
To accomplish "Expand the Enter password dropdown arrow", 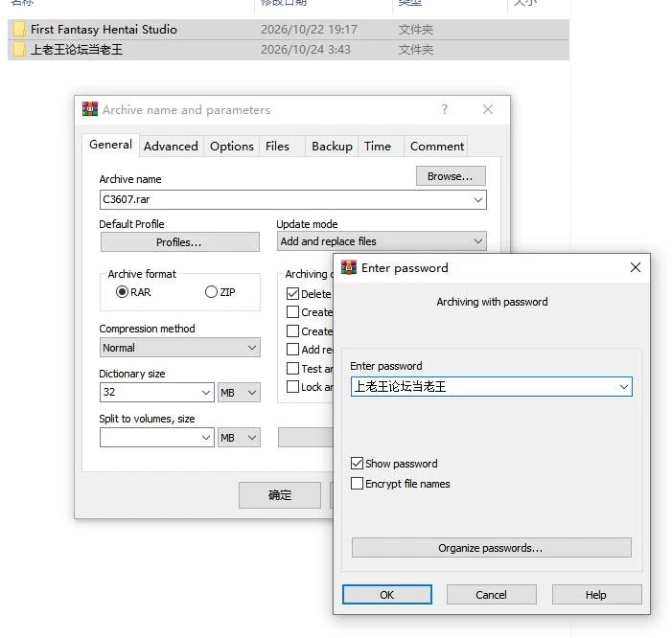I will (x=623, y=387).
